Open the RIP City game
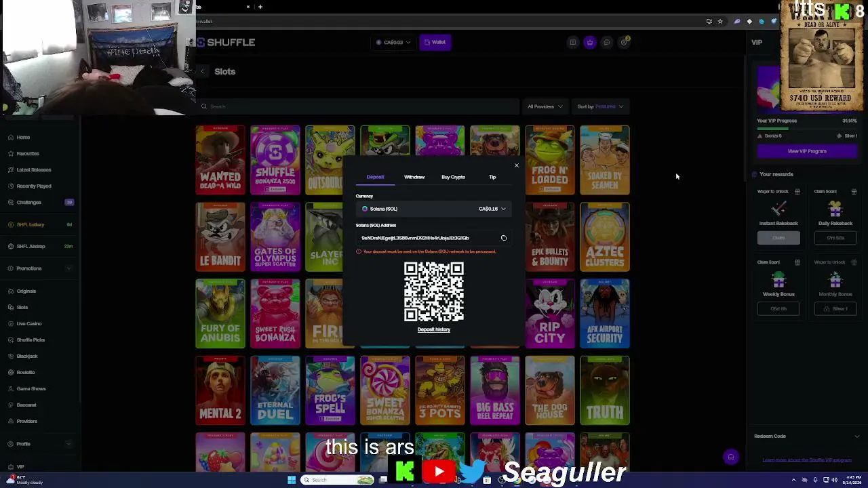 (550, 314)
